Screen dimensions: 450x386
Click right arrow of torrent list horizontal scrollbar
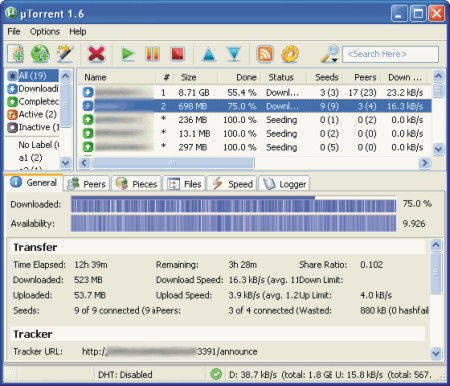click(425, 163)
